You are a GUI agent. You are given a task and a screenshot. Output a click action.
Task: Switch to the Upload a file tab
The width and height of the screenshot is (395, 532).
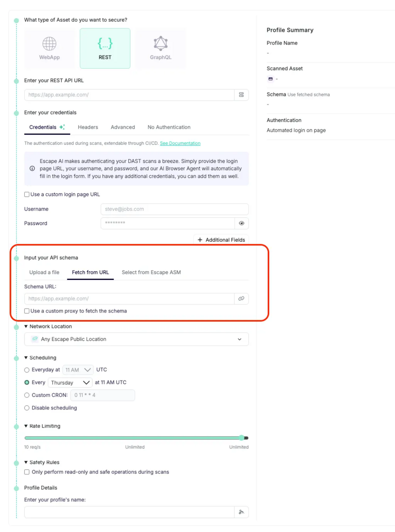click(45, 272)
